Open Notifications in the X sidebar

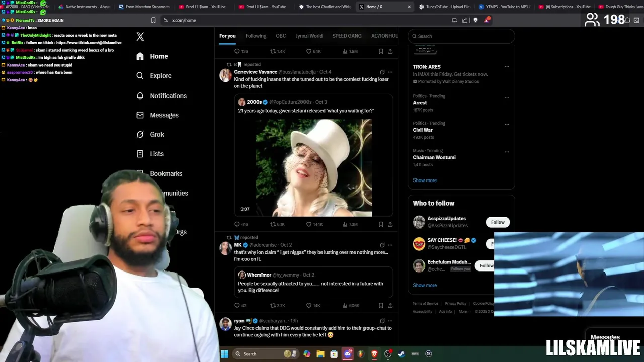[162, 96]
